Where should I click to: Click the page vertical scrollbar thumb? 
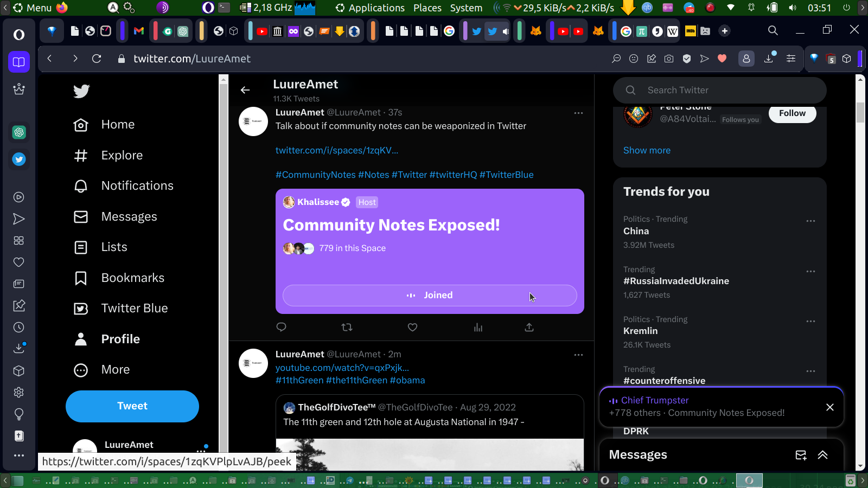pyautogui.click(x=860, y=112)
